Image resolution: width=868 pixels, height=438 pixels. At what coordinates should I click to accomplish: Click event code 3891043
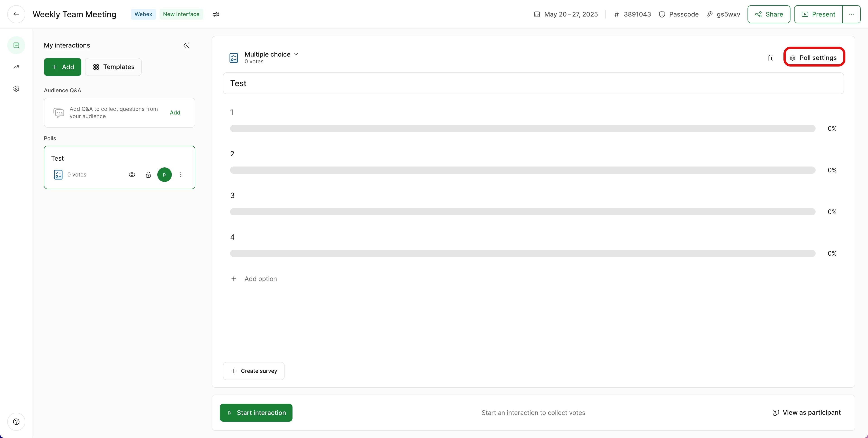tap(637, 14)
